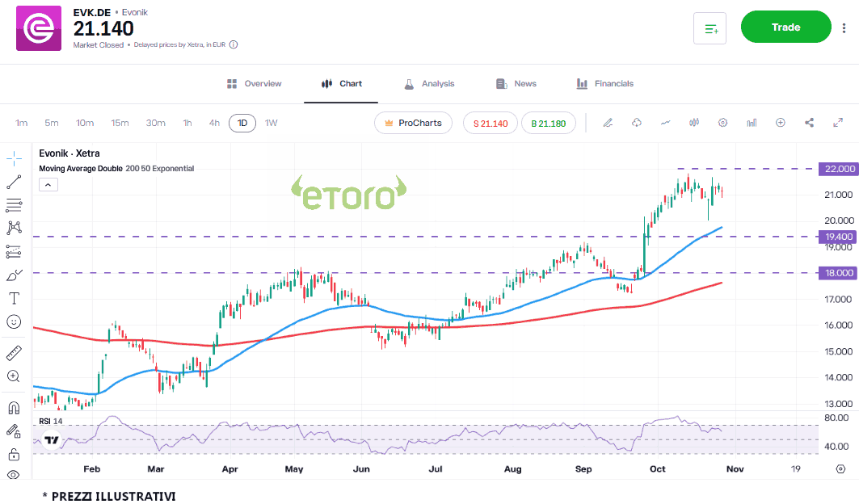859x504 pixels.
Task: Select the ruler measure tool
Action: click(x=15, y=353)
